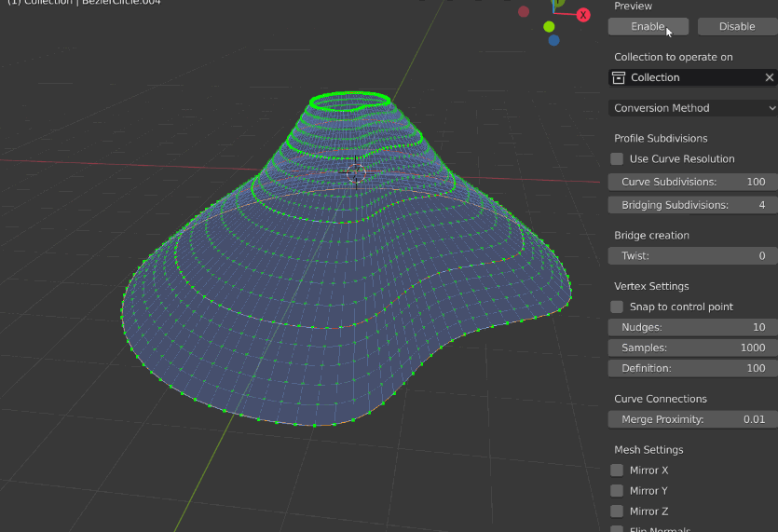Toggle the Mirror Y checkbox
The height and width of the screenshot is (532, 778).
coord(617,491)
